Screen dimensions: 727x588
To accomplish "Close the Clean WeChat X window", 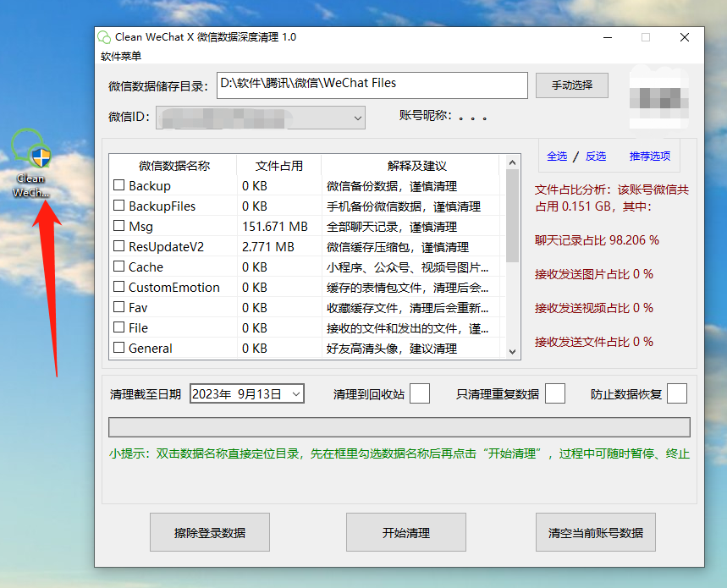I will [685, 37].
